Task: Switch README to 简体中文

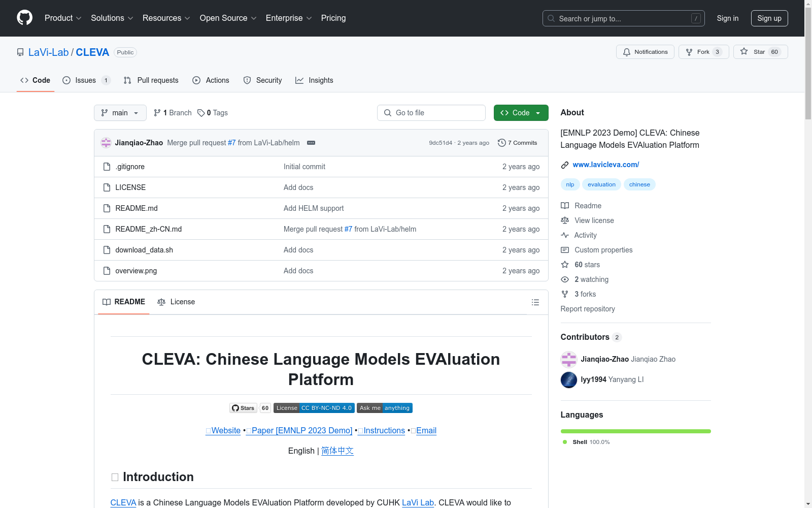Action: point(337,451)
